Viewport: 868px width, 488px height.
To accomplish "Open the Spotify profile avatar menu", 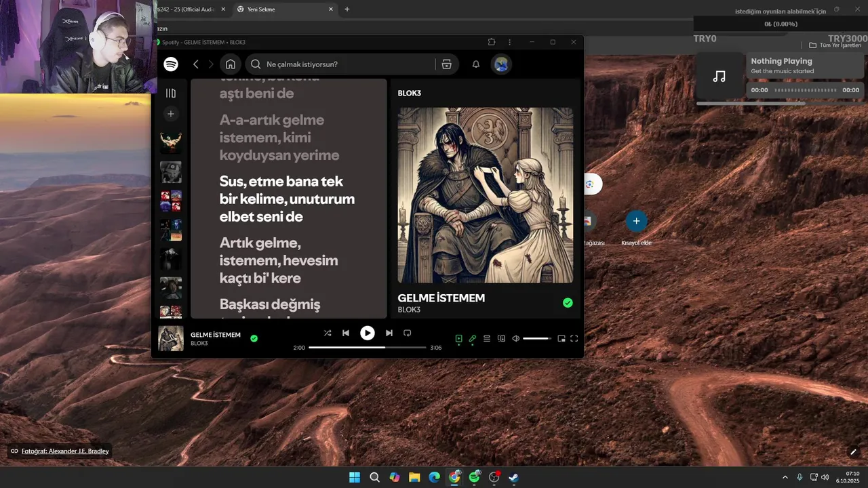I will [x=501, y=64].
